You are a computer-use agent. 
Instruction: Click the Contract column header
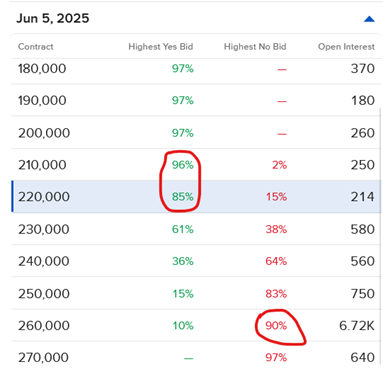[36, 47]
